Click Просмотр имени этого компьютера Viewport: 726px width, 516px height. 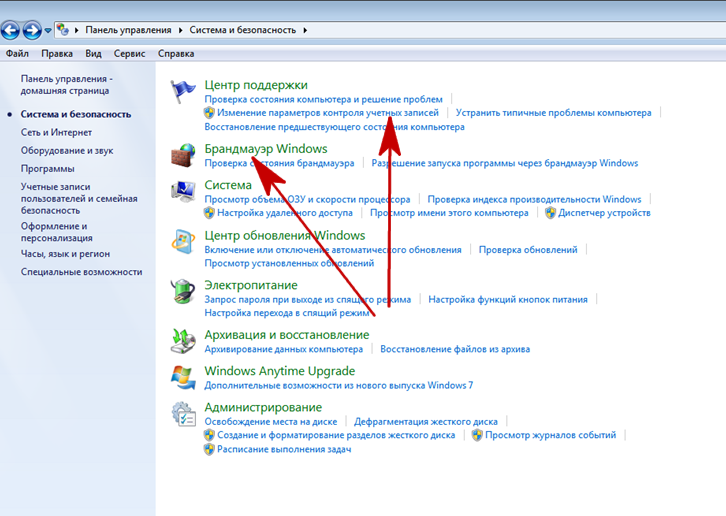449,213
